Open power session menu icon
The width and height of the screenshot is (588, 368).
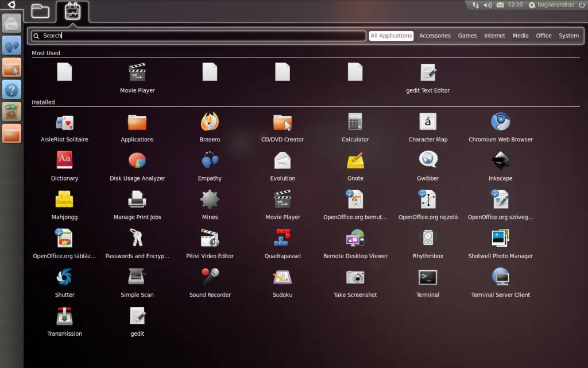coord(582,5)
